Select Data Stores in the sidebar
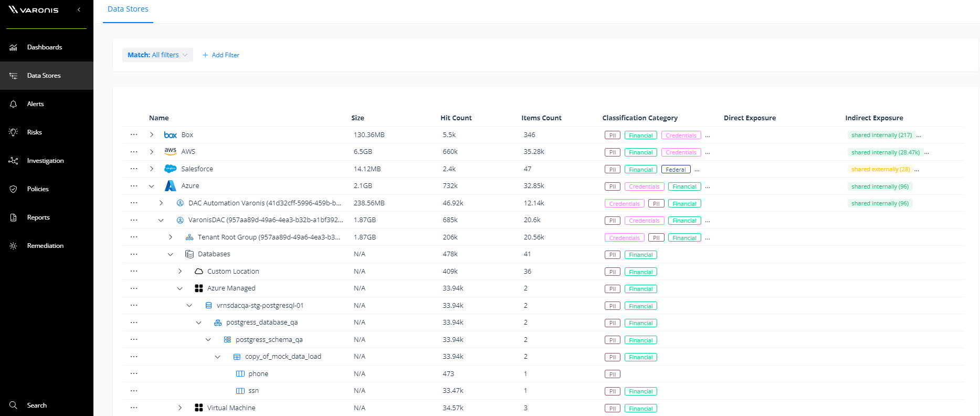Screen dimensions: 980x416 (x=47, y=76)
